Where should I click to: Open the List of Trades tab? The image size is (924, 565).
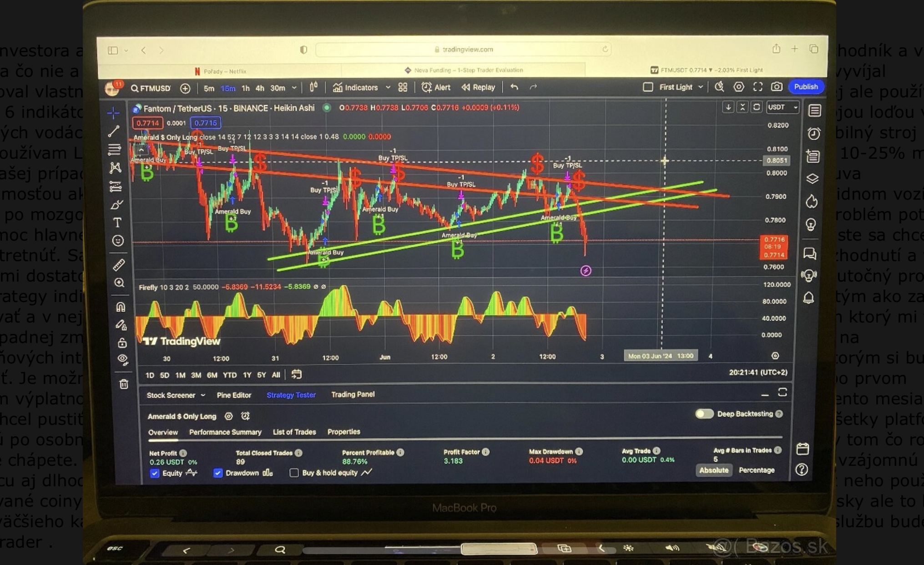(294, 432)
